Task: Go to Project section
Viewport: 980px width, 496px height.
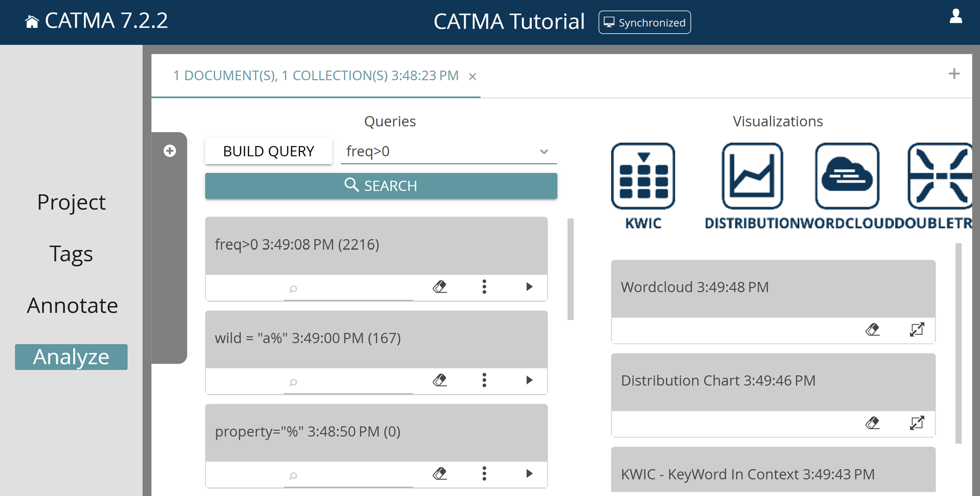Action: click(x=72, y=202)
